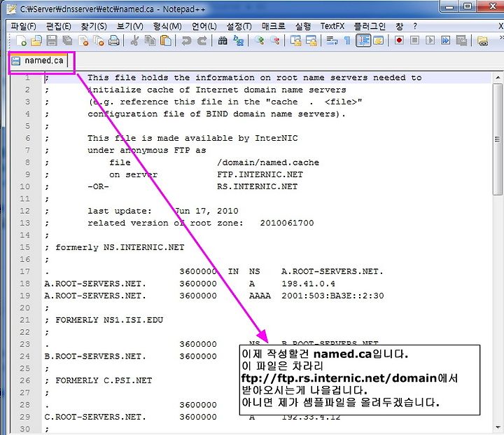
Task: Click the Open file folder icon
Action: click(x=36, y=41)
